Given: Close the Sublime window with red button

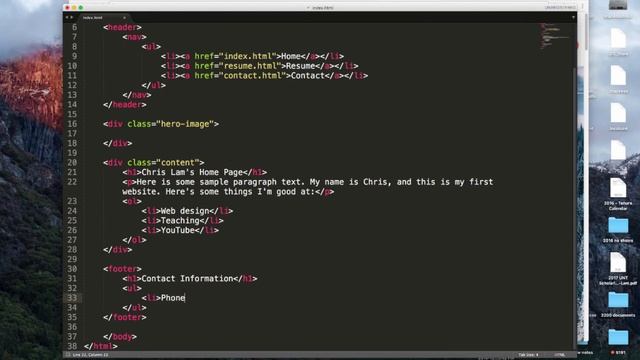Looking at the screenshot, I should click(x=68, y=7).
